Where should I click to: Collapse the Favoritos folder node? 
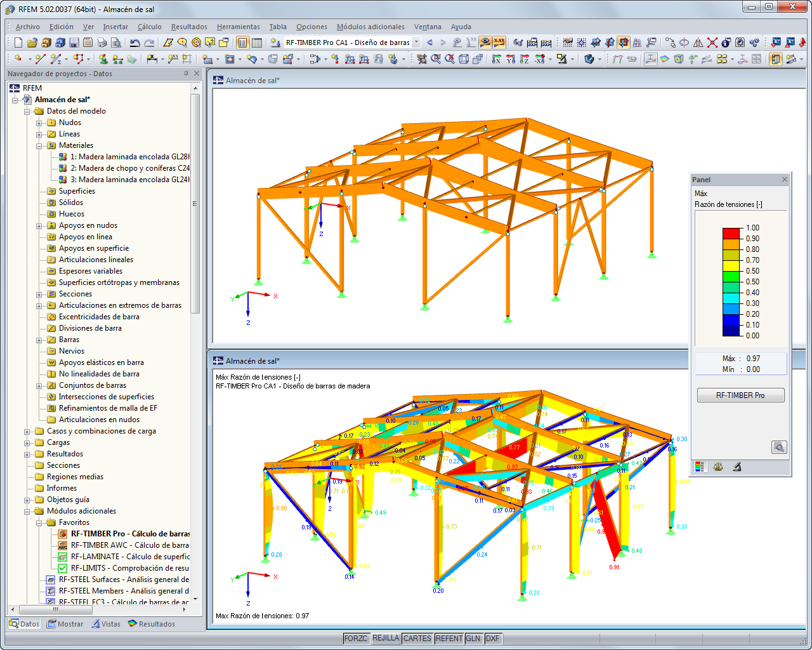(39, 522)
